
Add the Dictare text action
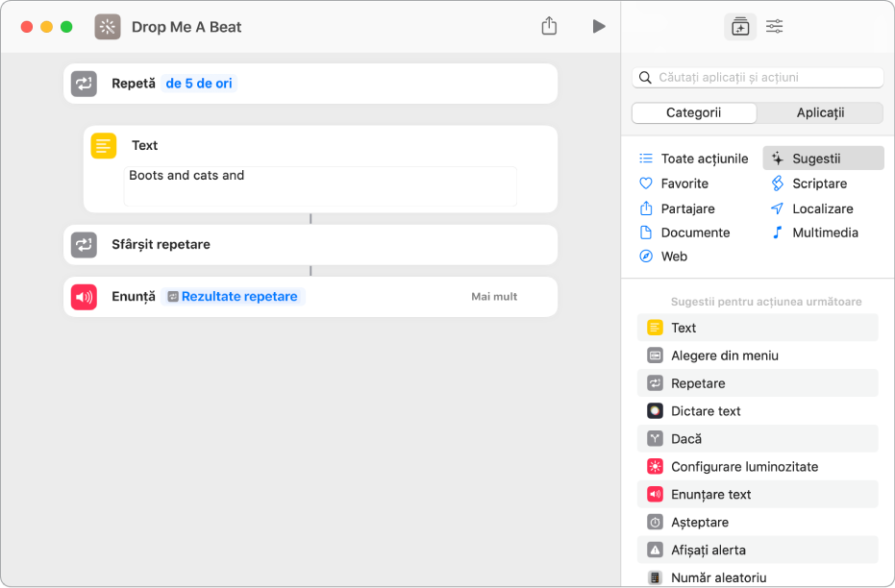(758, 411)
